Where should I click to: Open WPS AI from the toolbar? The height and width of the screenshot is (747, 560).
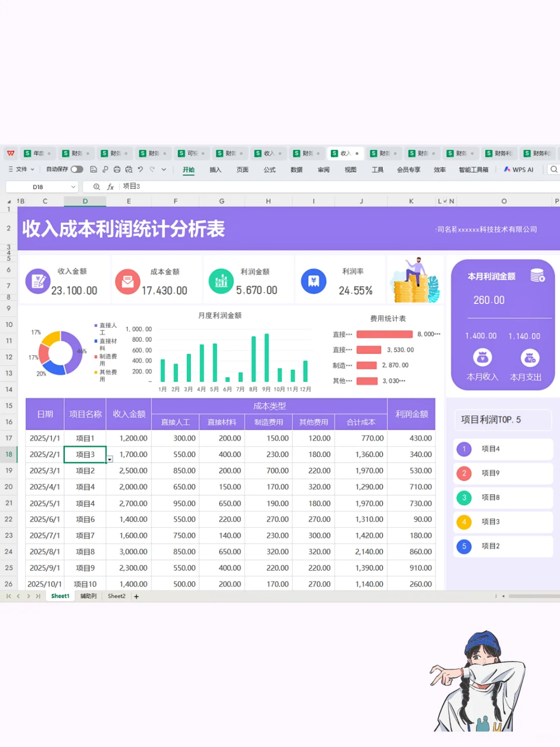[518, 170]
